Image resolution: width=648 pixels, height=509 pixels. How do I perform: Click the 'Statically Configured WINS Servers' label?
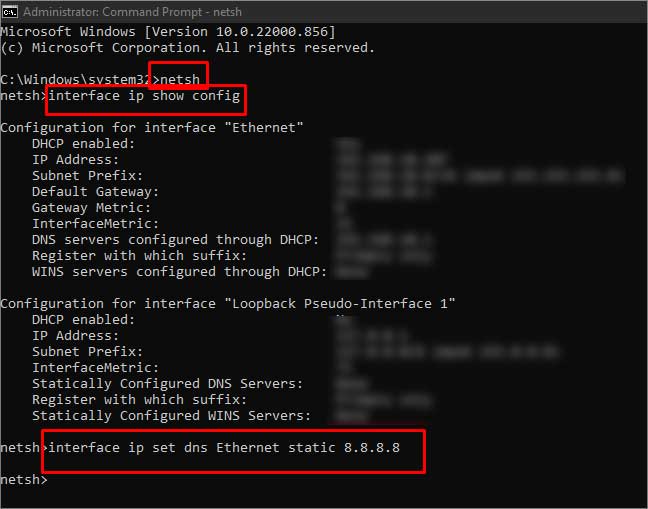click(x=172, y=416)
